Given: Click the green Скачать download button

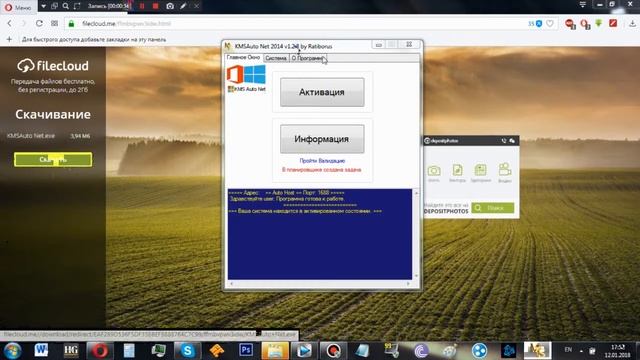Looking at the screenshot, I should tap(53, 160).
